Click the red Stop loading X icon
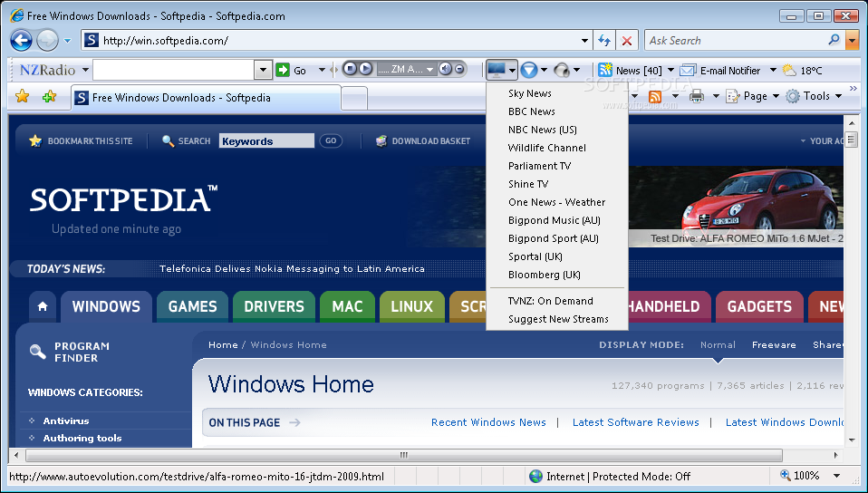 click(627, 41)
